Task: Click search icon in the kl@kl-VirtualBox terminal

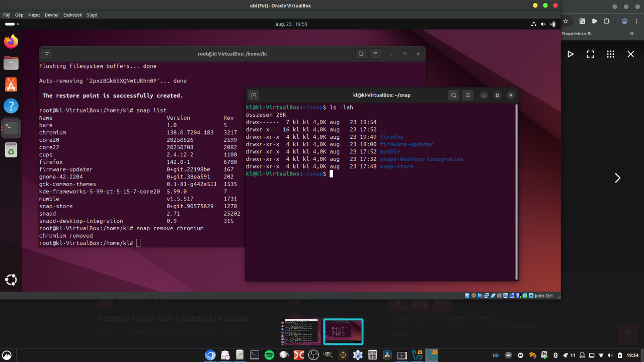Action: click(454, 95)
